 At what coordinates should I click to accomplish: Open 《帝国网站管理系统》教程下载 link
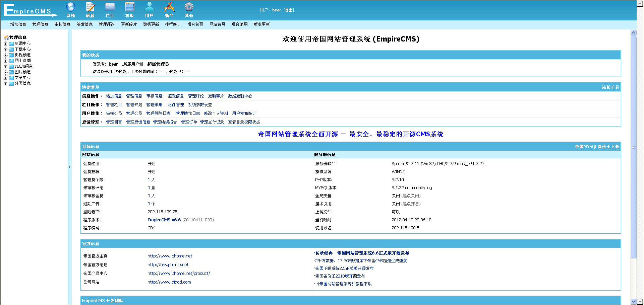[343, 284]
